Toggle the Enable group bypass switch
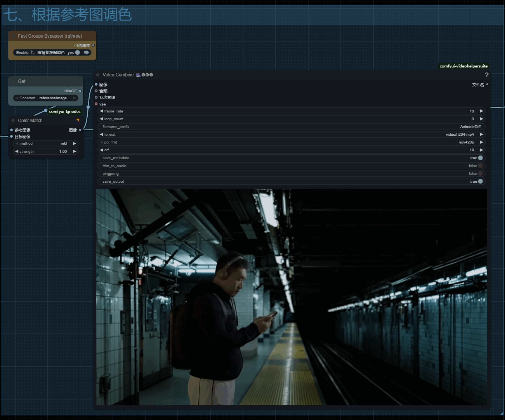The width and height of the screenshot is (505, 420). point(77,52)
